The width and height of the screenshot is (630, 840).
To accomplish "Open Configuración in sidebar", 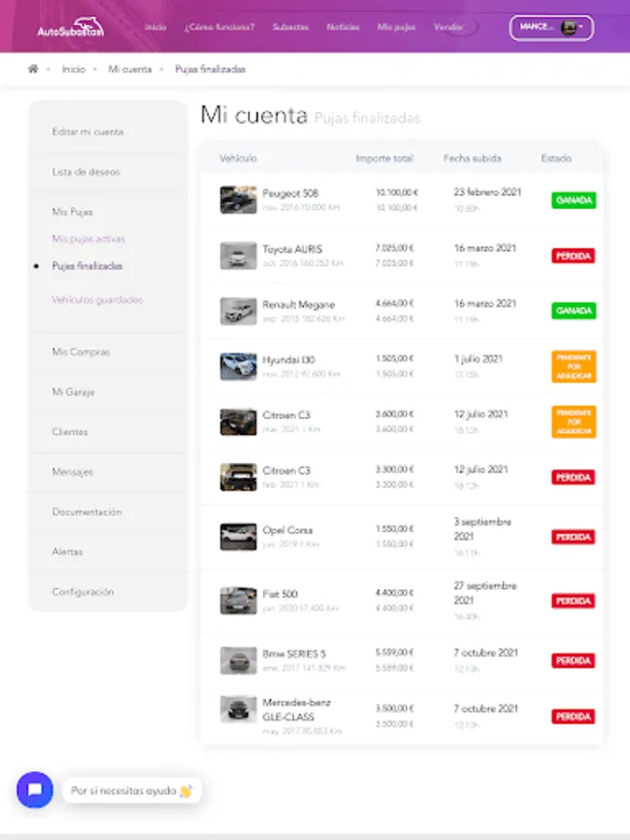I will coord(83,592).
